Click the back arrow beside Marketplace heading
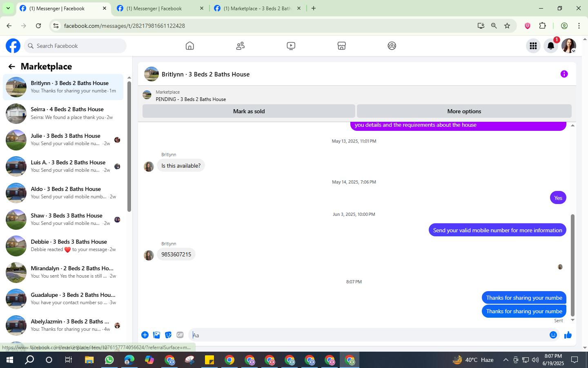The height and width of the screenshot is (368, 588). (x=11, y=67)
